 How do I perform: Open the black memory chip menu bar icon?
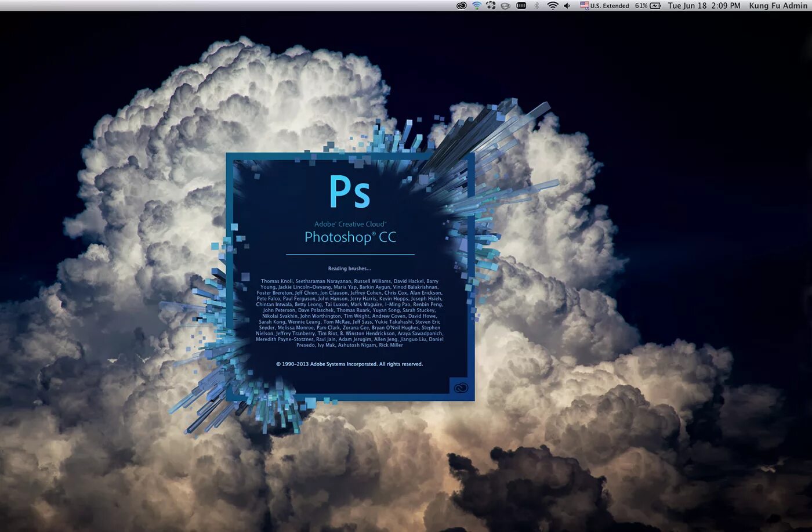521,6
